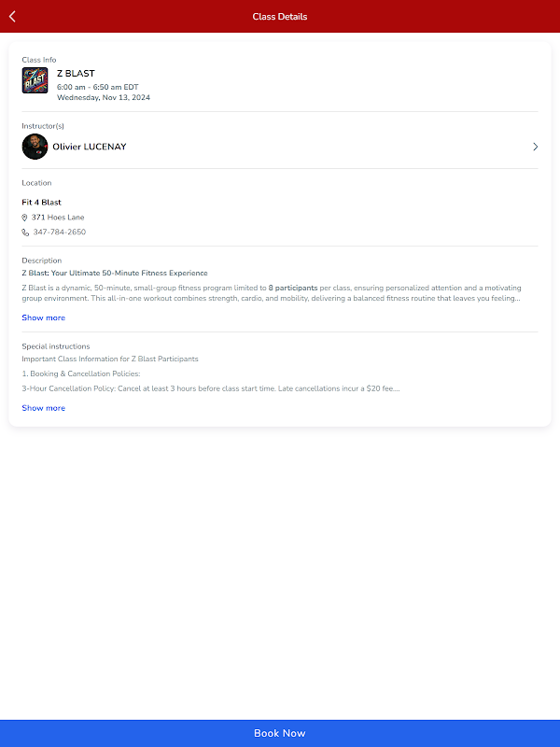Expand the Description with Show more
The width and height of the screenshot is (560, 747).
[x=43, y=317]
